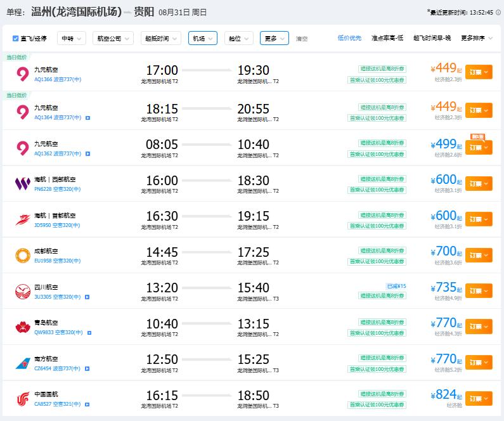Click the ¥824 price for CA8527
504x421 pixels.
coord(446,394)
